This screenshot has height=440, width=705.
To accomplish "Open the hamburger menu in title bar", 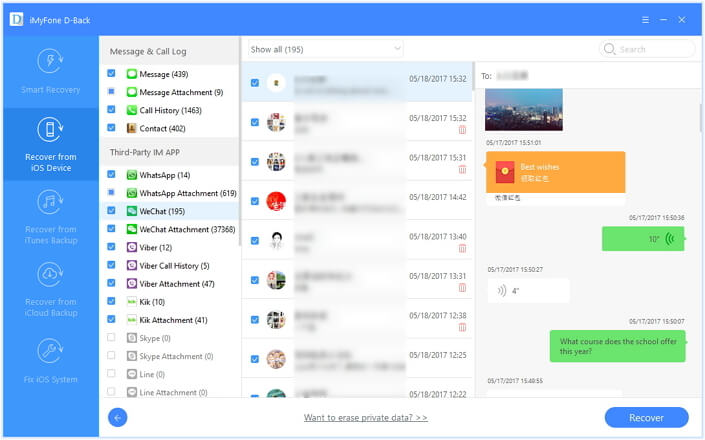I will click(x=645, y=20).
